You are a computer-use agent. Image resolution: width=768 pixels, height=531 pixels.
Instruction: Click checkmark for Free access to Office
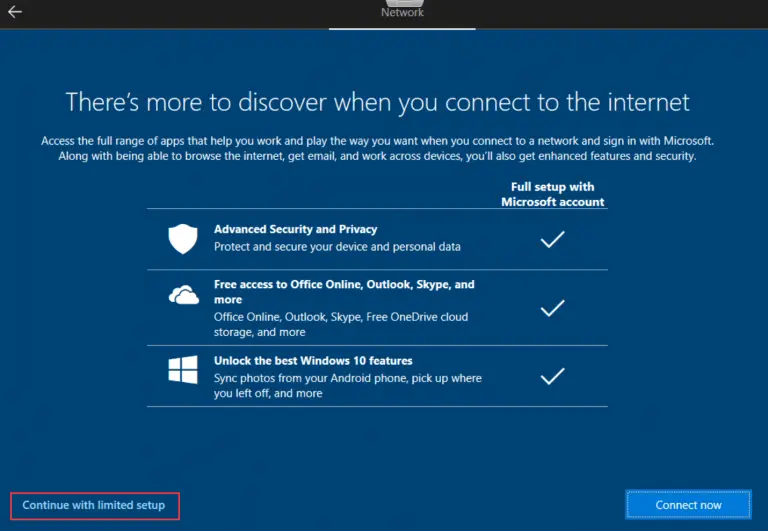(552, 308)
